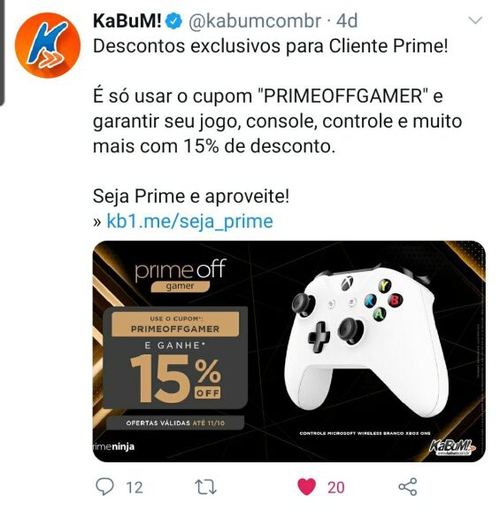Retweet using the retweet arrows icon

[x=206, y=487]
